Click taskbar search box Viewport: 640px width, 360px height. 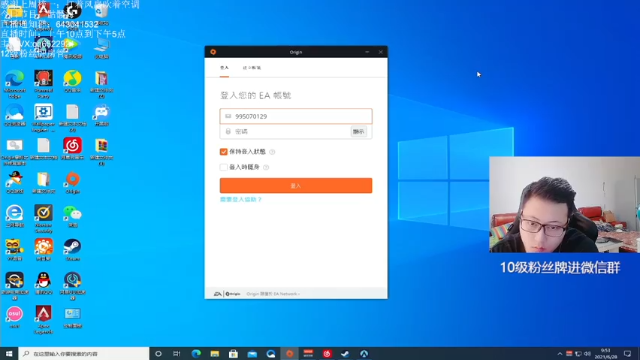84,353
